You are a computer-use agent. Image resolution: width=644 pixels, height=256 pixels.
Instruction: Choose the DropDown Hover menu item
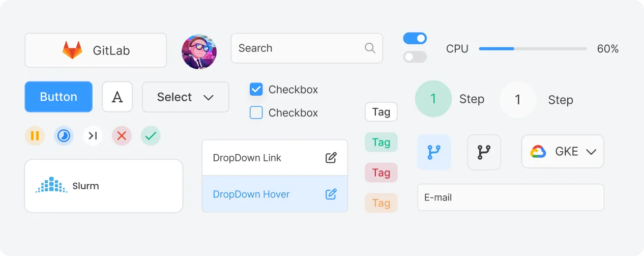click(x=275, y=194)
